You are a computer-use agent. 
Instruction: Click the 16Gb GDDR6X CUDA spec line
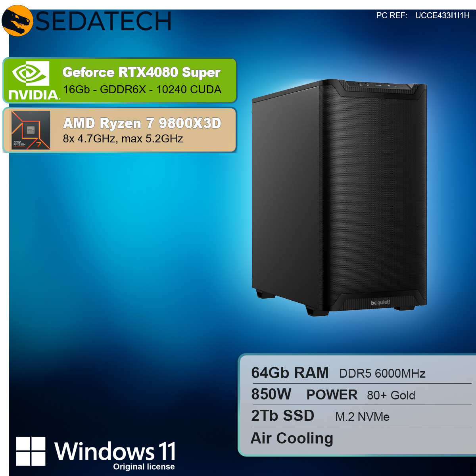[x=142, y=89]
